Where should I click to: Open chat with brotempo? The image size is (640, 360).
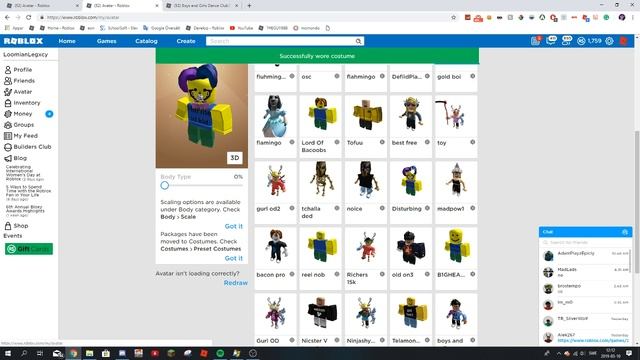point(585,289)
